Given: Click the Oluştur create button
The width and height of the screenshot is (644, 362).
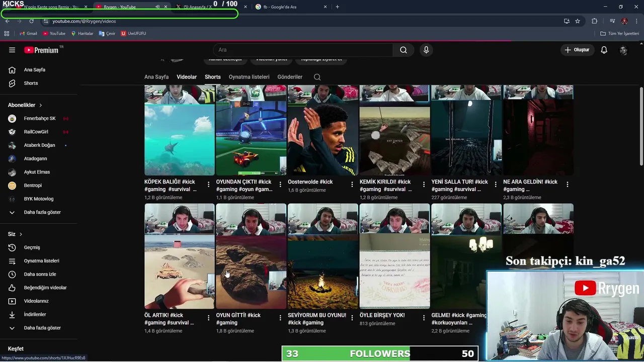Looking at the screenshot, I should pos(577,50).
